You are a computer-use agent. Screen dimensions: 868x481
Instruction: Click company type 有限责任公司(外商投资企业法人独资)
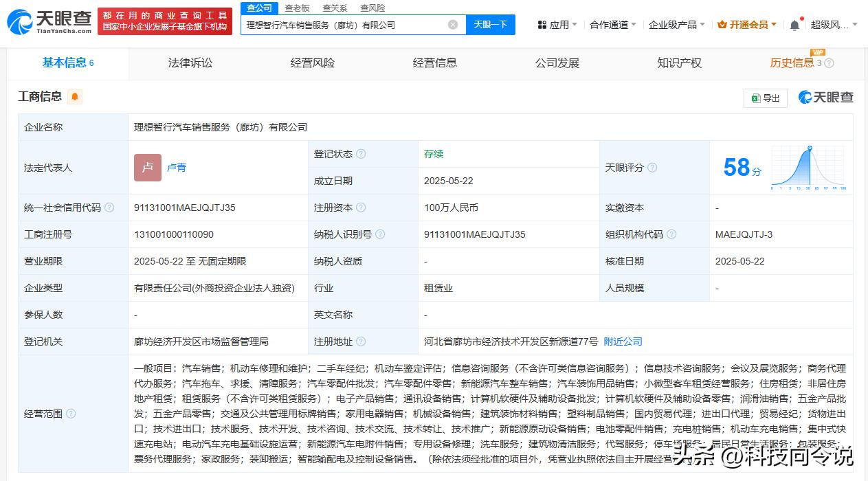click(x=214, y=288)
